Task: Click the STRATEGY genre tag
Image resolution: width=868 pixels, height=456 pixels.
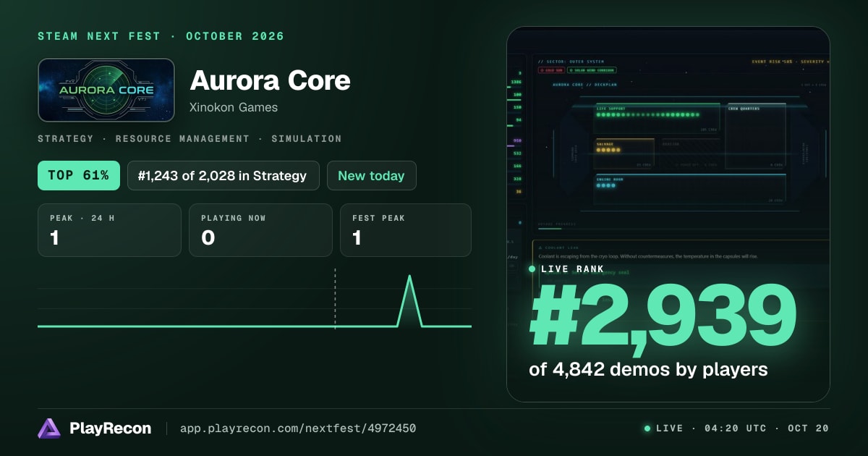Action: tap(65, 138)
